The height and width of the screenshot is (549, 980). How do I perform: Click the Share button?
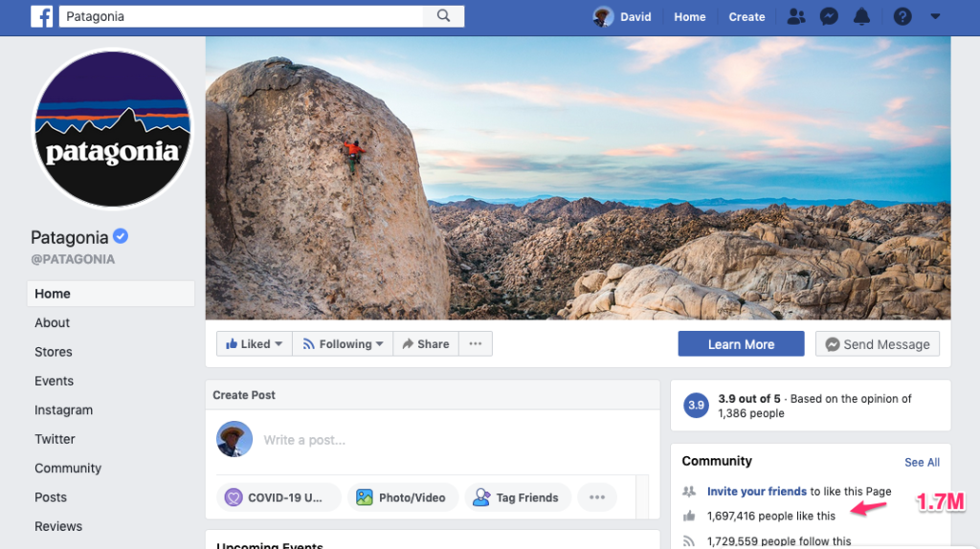tap(426, 344)
